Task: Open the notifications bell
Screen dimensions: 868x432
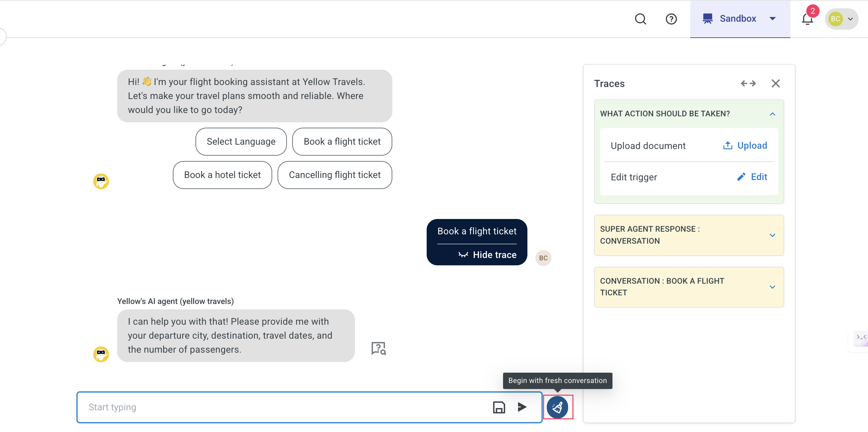Action: pos(807,19)
